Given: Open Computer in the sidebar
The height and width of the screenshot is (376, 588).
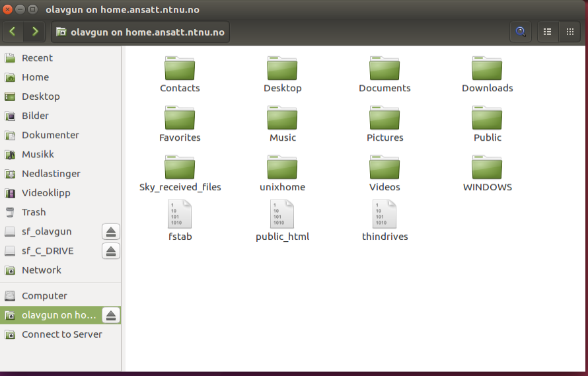Looking at the screenshot, I should 60,295.
